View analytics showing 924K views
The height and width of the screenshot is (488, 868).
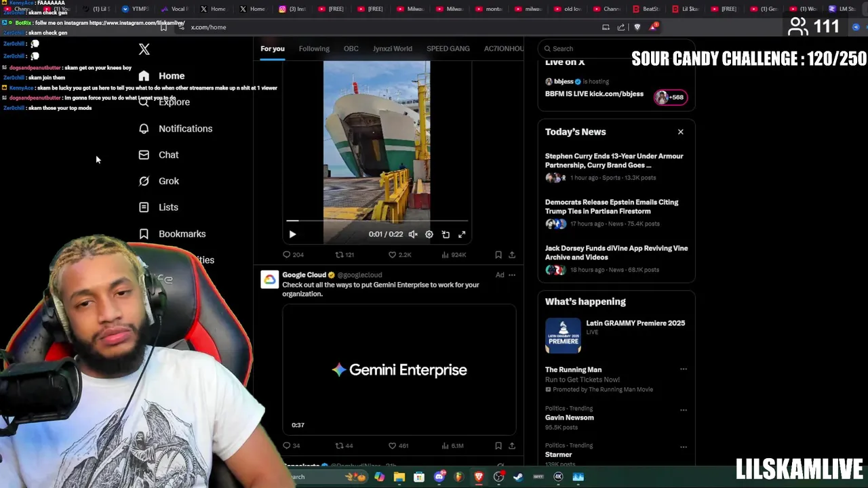coord(454,255)
